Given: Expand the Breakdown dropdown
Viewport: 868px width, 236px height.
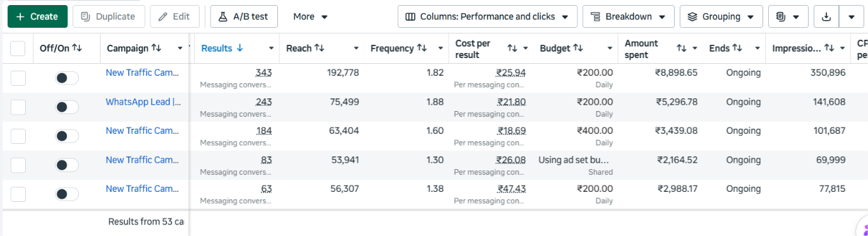Looking at the screenshot, I should (x=629, y=17).
